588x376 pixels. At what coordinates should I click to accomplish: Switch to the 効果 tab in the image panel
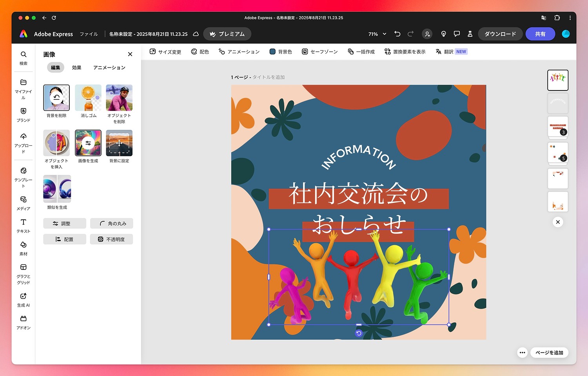click(76, 67)
